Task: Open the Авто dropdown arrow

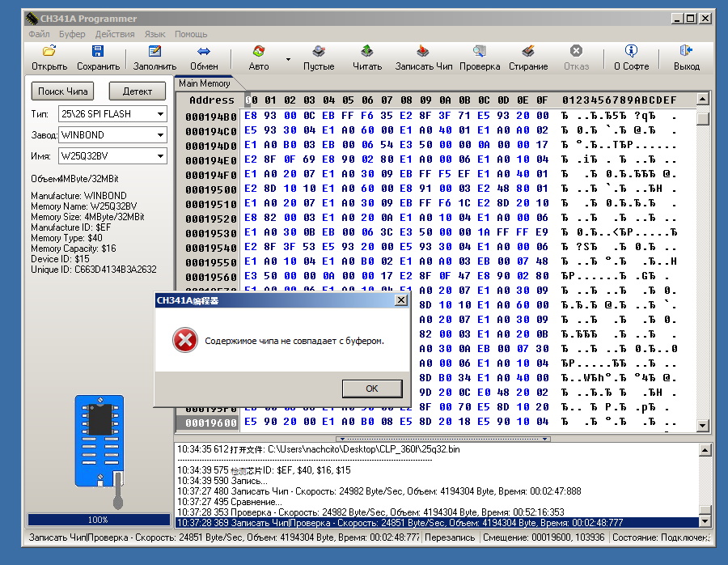Action: click(288, 59)
